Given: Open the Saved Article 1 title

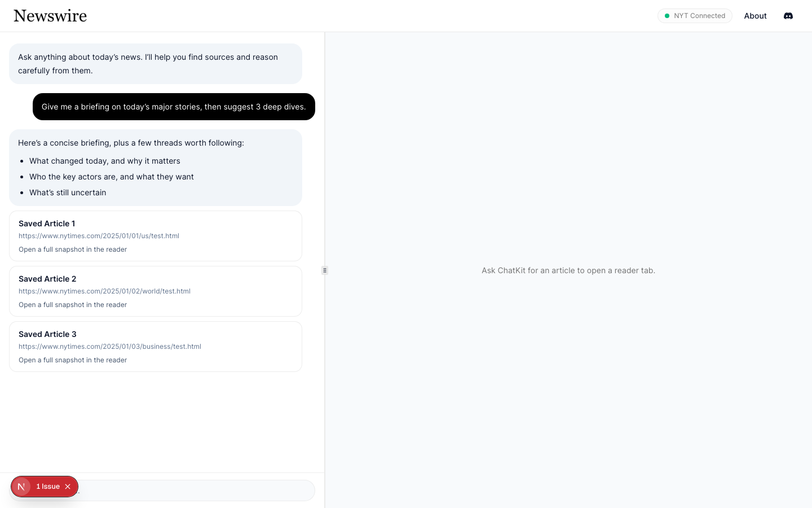Looking at the screenshot, I should [47, 224].
